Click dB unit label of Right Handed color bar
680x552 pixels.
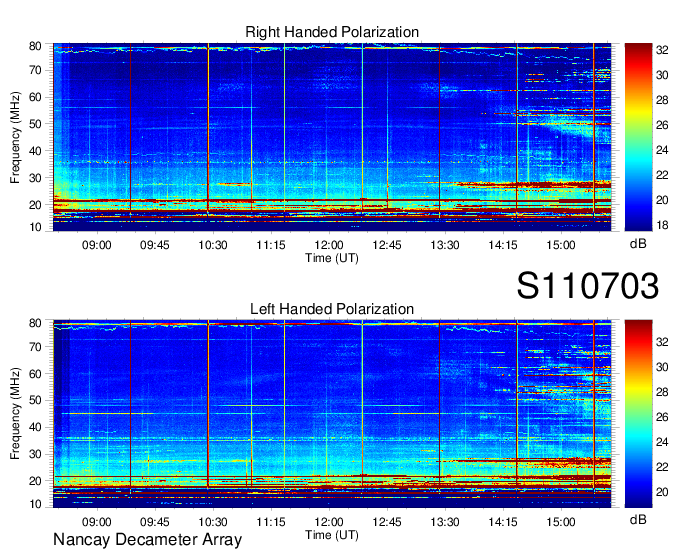coord(638,244)
